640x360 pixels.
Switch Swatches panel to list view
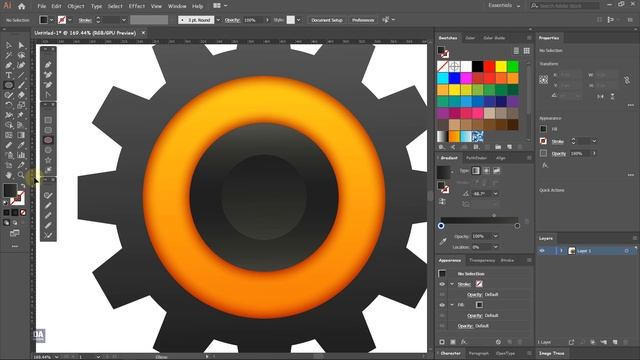coord(516,51)
